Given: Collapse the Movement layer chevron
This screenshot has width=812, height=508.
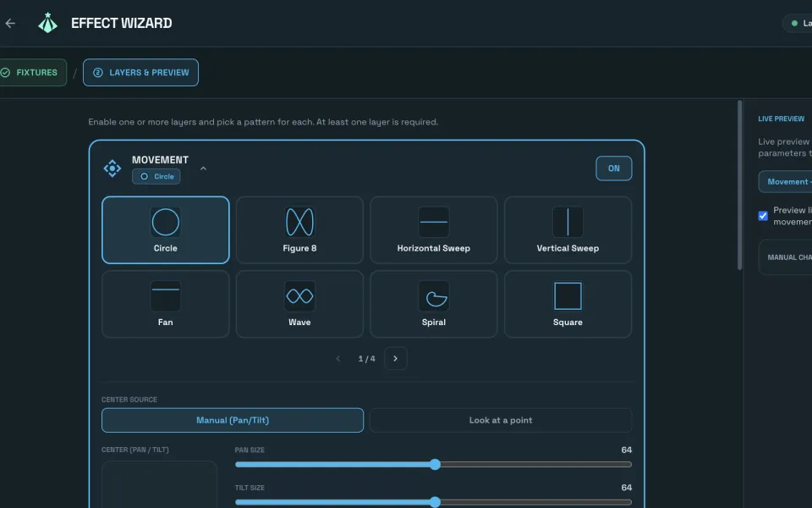Looking at the screenshot, I should coord(204,168).
